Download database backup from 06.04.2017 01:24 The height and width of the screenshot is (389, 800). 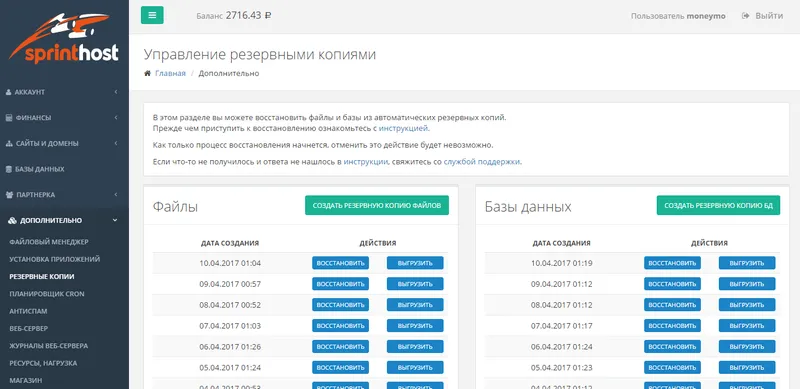coord(747,347)
